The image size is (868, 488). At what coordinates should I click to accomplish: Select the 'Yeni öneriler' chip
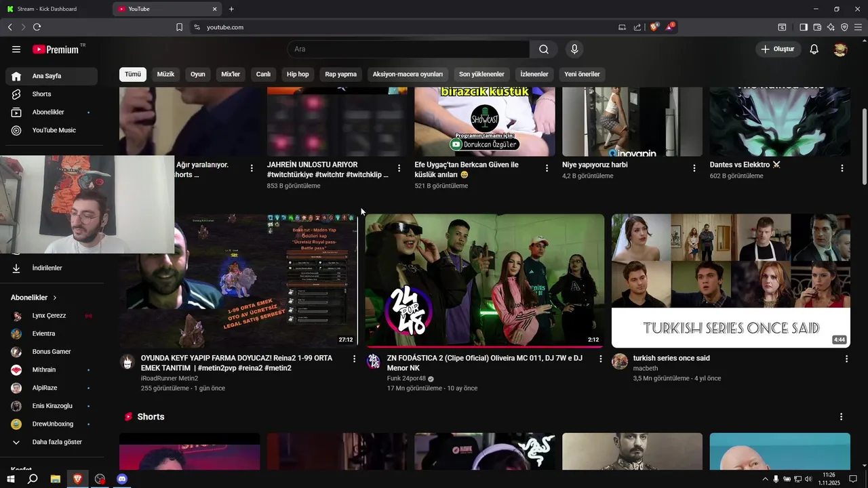pos(583,74)
